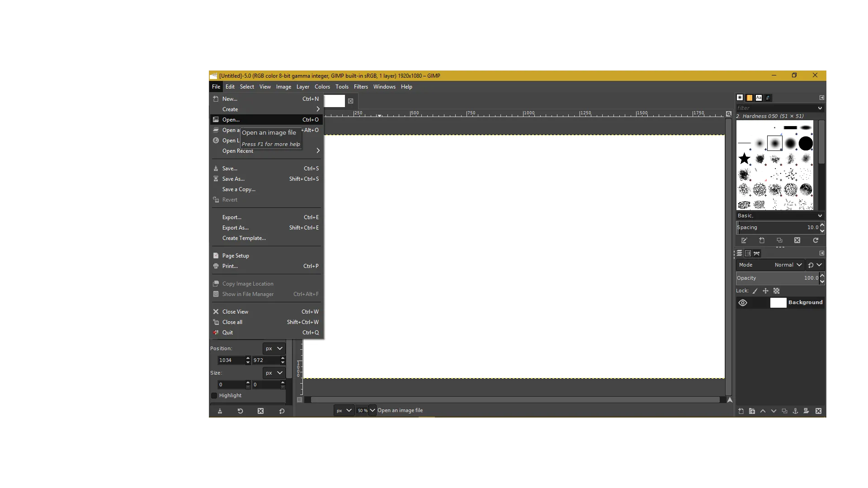Toggle visibility of the Background layer

click(x=743, y=302)
